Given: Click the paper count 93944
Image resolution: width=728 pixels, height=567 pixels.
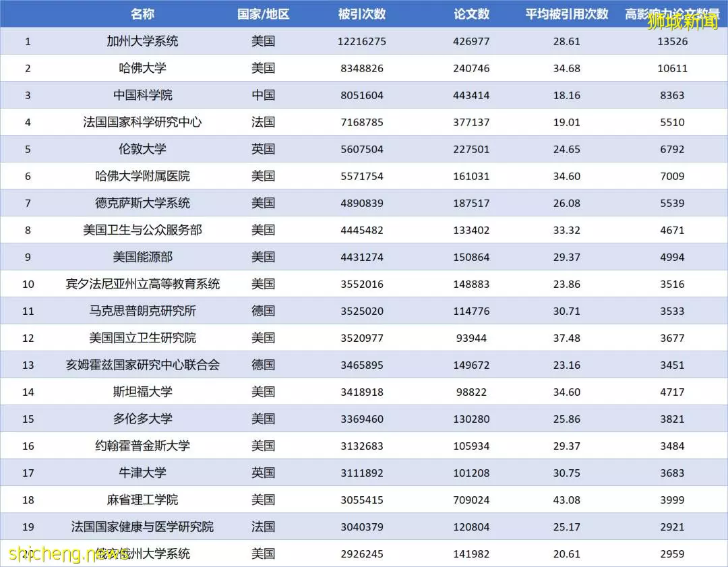Looking at the screenshot, I should point(471,338).
